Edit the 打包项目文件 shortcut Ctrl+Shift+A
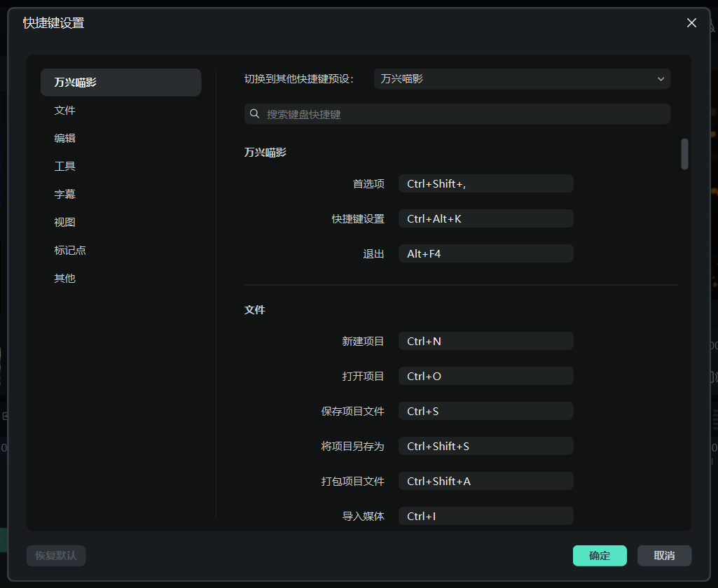718x588 pixels. [486, 482]
